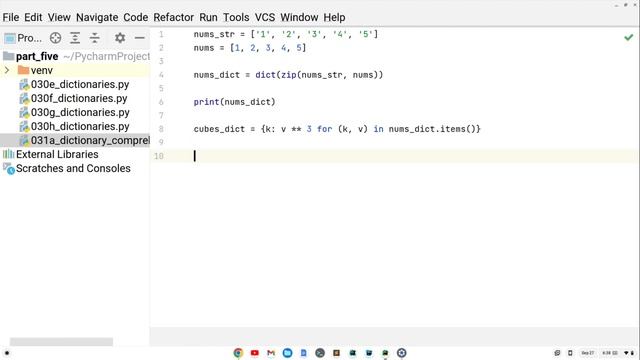Click the Project panel horizontal scrollbar

point(61,342)
